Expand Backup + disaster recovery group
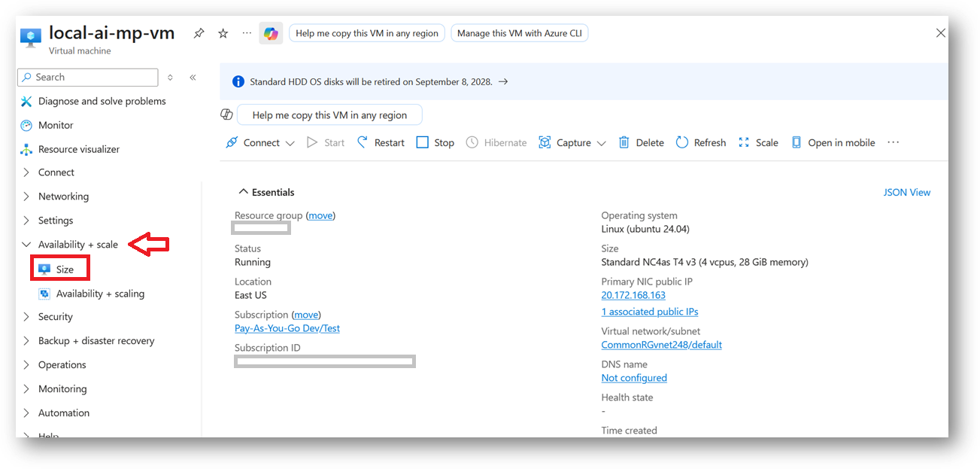This screenshot has width=980, height=469. tap(26, 341)
